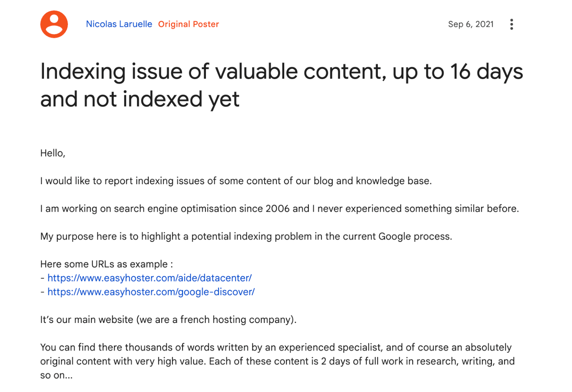This screenshot has width=572, height=392.
Task: Click the trailing "so on..." text
Action: (56, 375)
